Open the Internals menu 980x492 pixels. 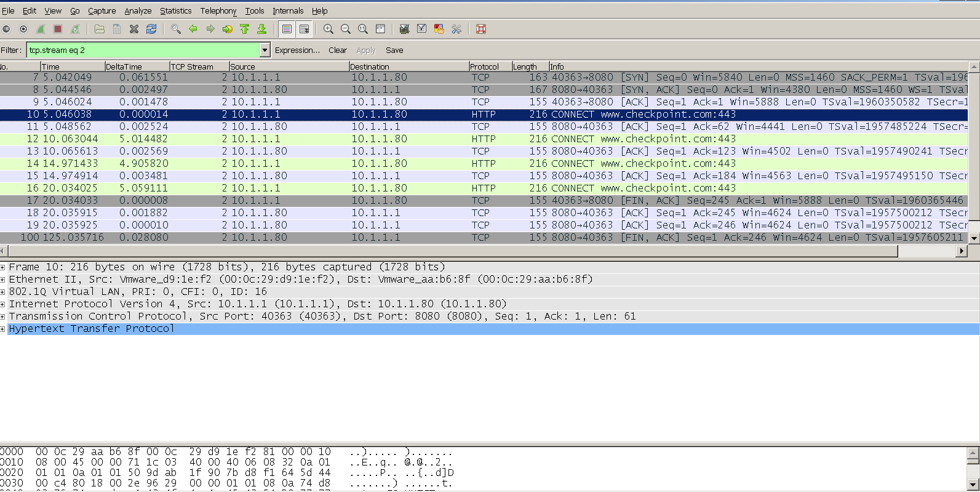click(288, 10)
